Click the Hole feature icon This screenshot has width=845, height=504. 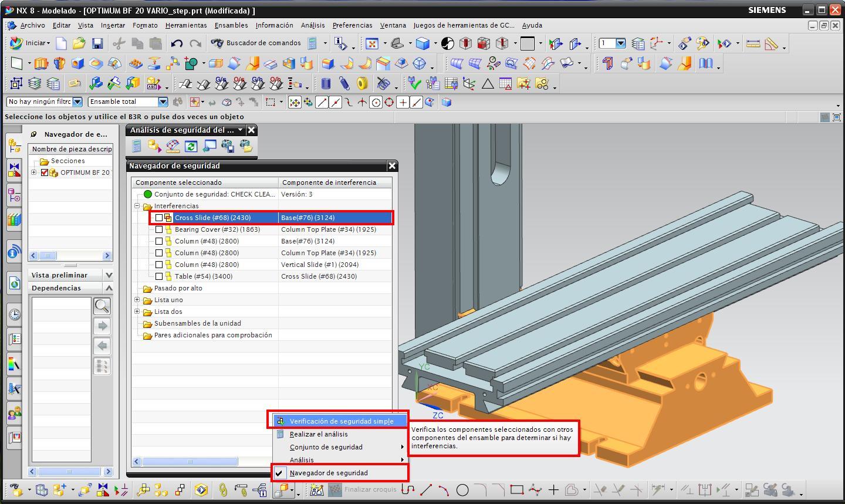tap(77, 64)
